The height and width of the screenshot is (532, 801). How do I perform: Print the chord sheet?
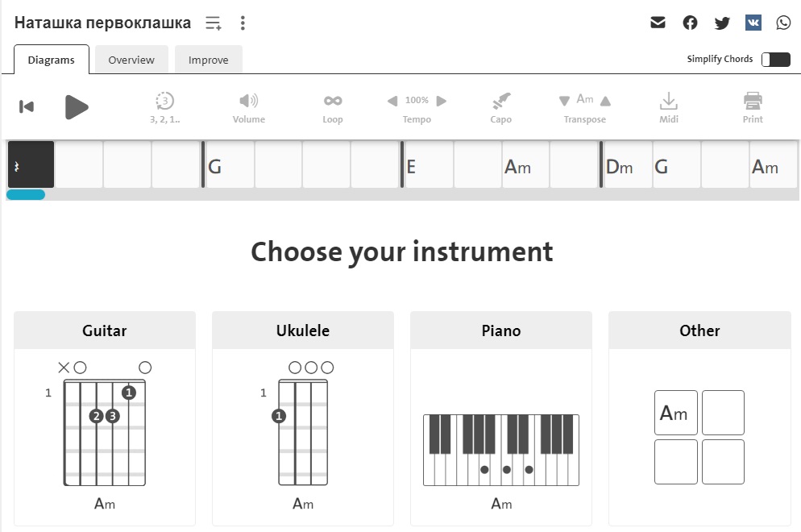coord(753,108)
